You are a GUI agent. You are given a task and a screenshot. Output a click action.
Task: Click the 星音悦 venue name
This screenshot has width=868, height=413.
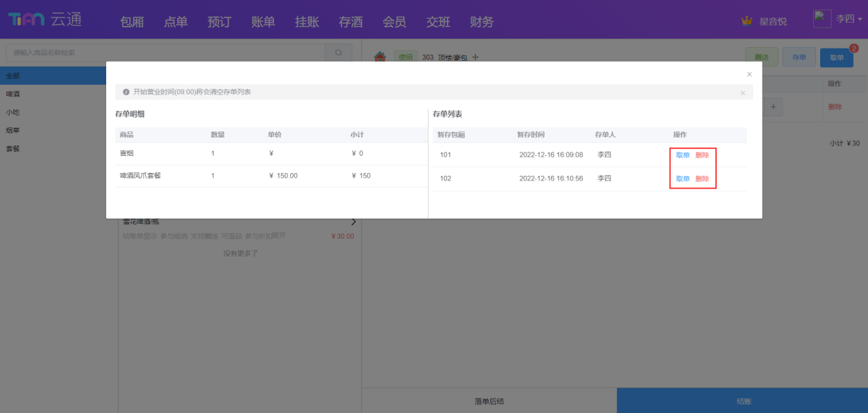point(774,22)
